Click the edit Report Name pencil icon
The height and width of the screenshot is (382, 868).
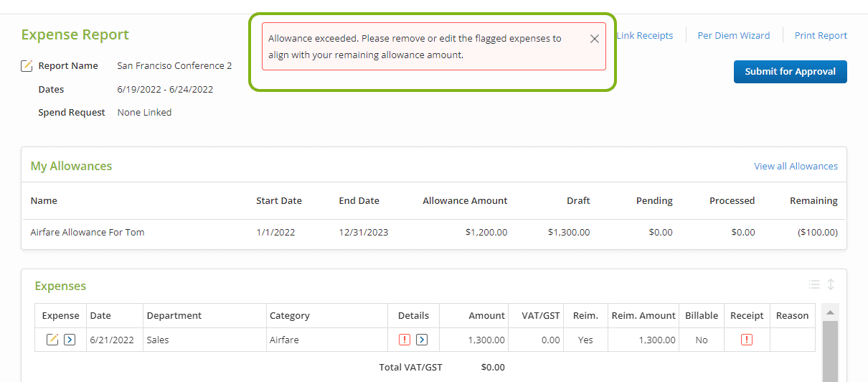coord(27,66)
